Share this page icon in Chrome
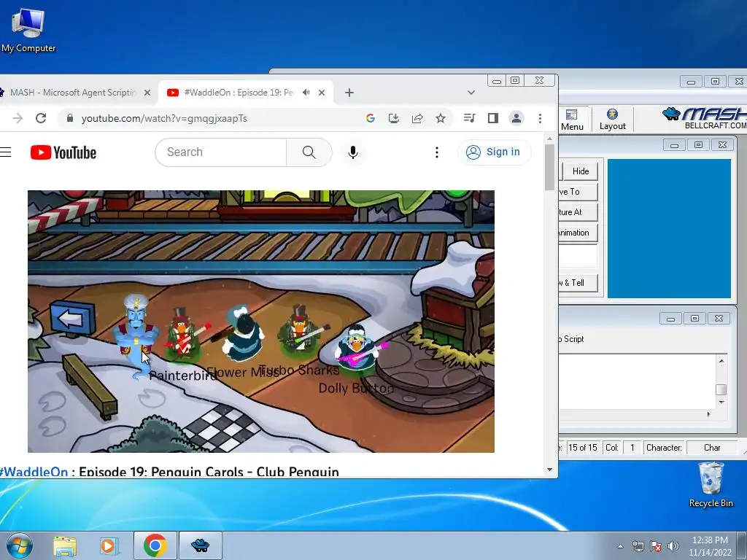The height and width of the screenshot is (560, 747). coord(417,118)
